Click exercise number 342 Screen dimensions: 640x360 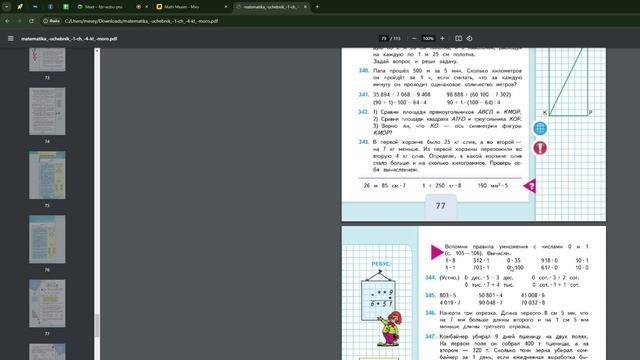[363, 112]
